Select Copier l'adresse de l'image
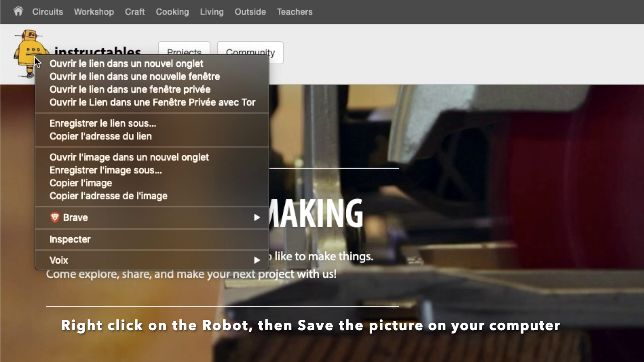The width and height of the screenshot is (644, 362). 108,196
